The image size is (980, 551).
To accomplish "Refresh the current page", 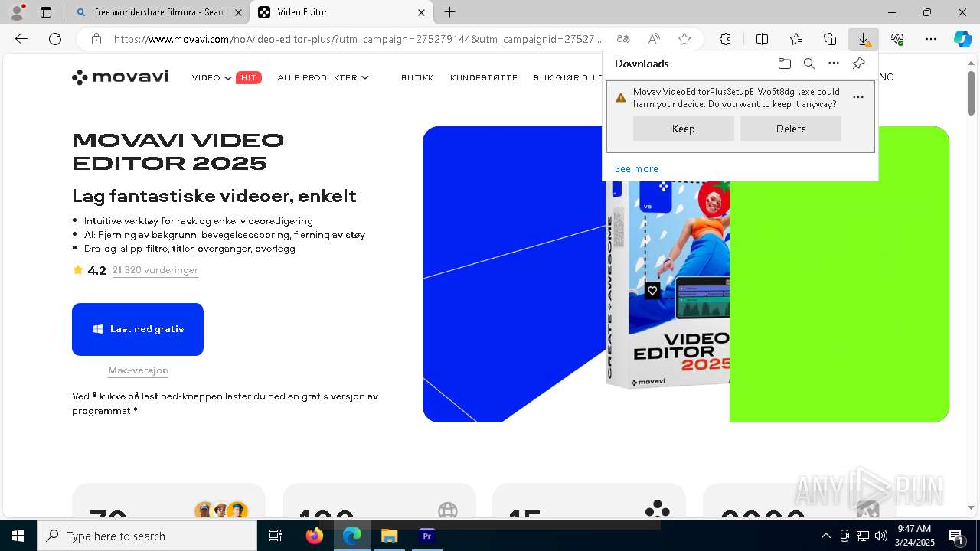I will point(55,39).
